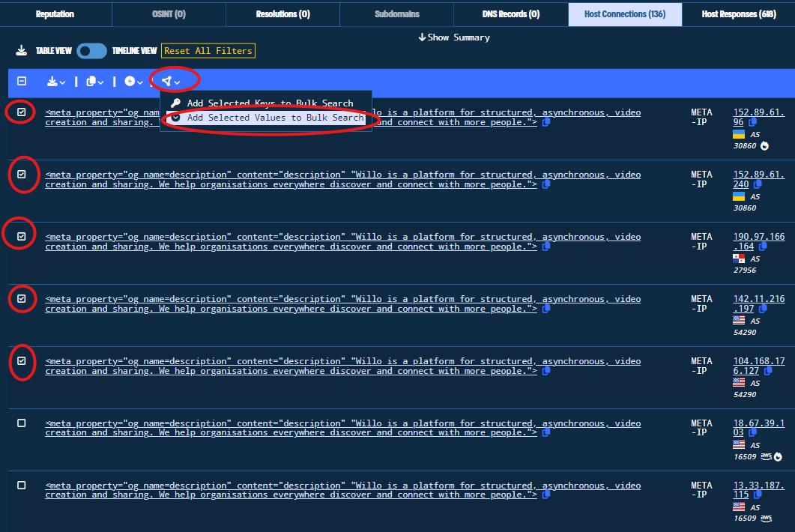Open the OSINT (0) tab
The height and width of the screenshot is (532, 795).
(x=169, y=14)
